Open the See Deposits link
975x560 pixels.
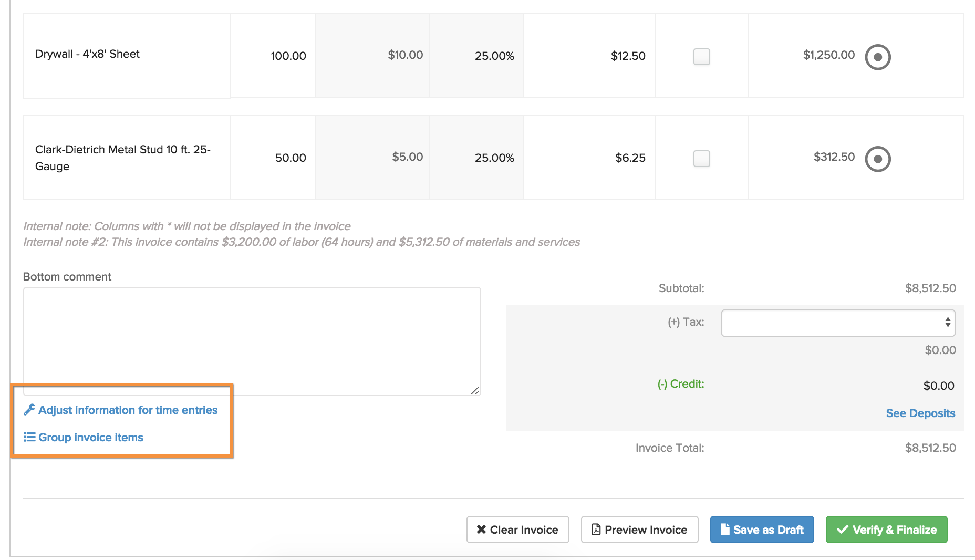[x=920, y=413]
